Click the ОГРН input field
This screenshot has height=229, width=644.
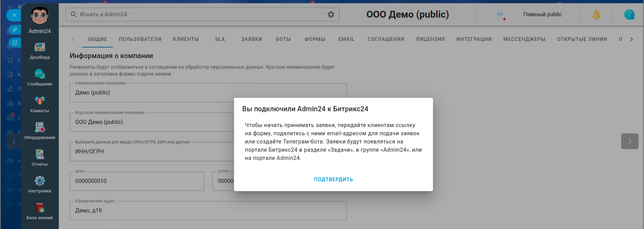pos(224,181)
